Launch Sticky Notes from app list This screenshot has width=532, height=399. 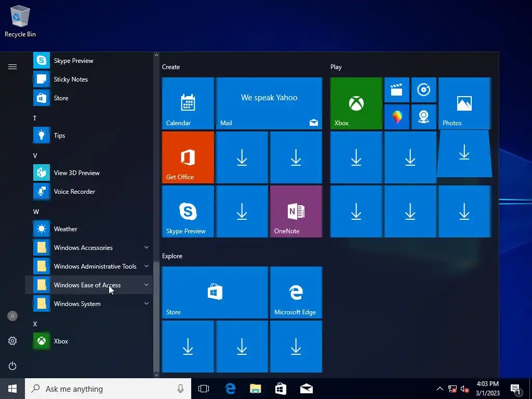click(89, 79)
